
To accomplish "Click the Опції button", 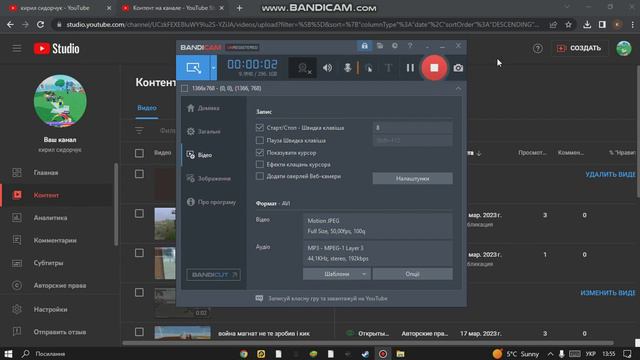I will point(412,274).
